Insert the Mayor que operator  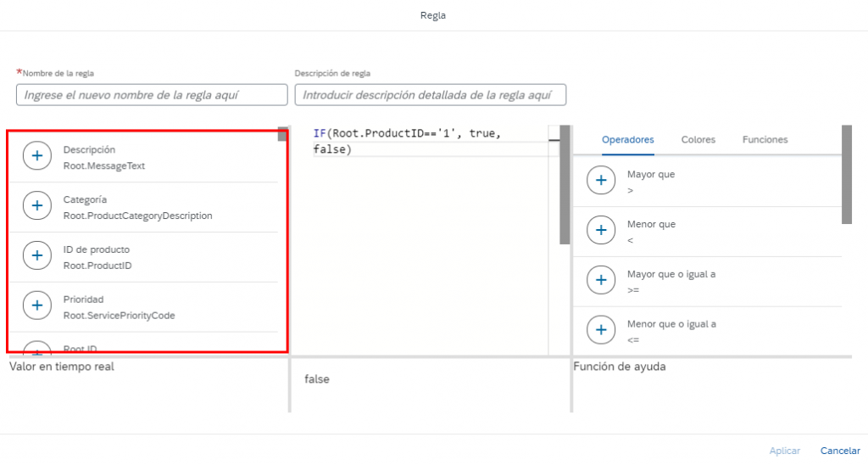point(601,180)
